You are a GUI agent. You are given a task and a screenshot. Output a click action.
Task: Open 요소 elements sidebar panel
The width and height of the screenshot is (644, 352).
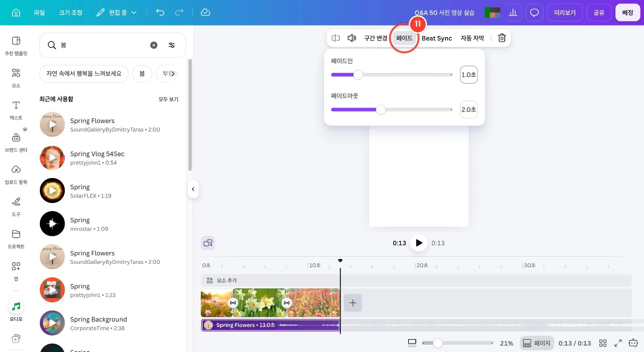click(x=16, y=78)
